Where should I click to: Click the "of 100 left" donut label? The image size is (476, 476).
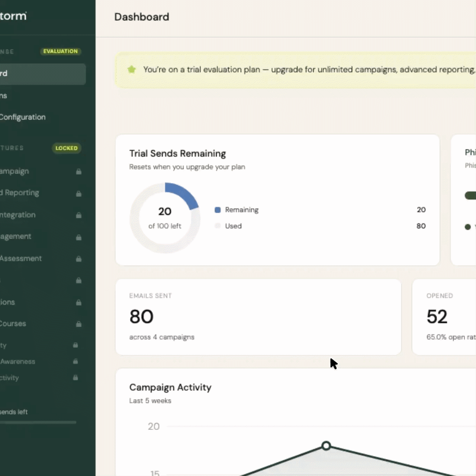(x=165, y=226)
